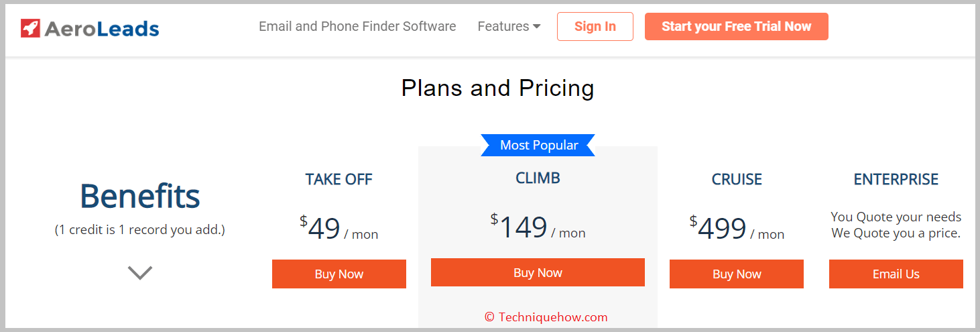Screen dimensions: 980x332
Task: Click the Benefits heading
Action: (140, 197)
